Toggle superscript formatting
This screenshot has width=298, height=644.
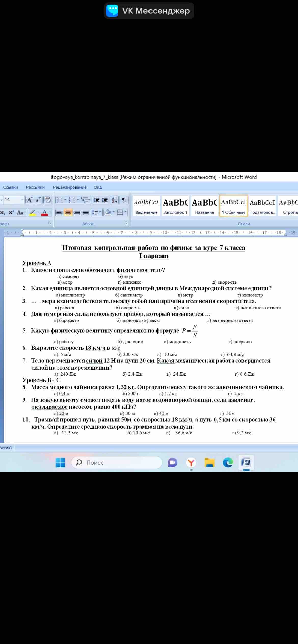pyautogui.click(x=11, y=212)
